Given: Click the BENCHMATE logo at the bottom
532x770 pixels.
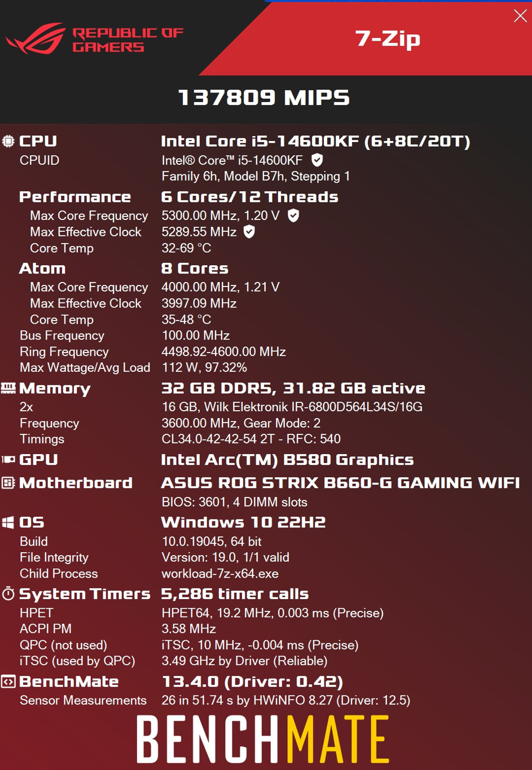Looking at the screenshot, I should [263, 740].
